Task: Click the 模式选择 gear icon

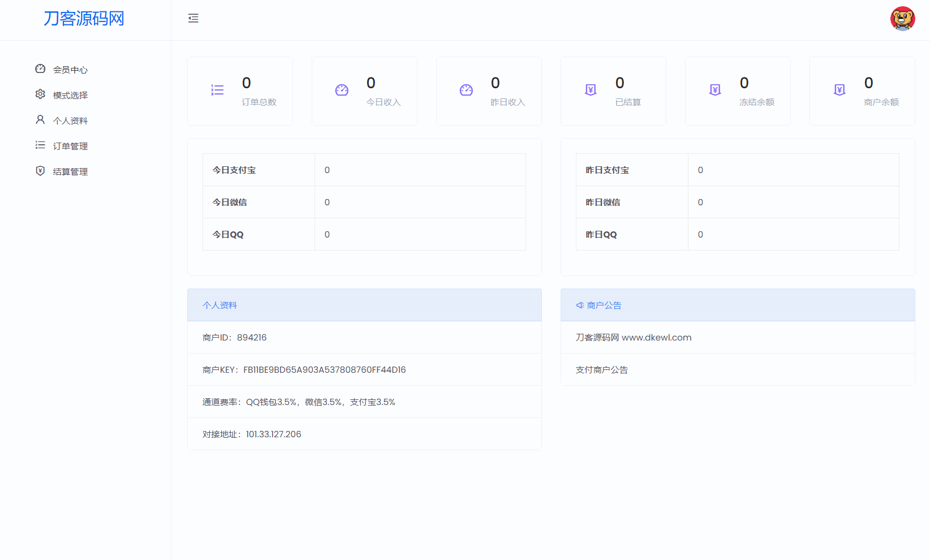Action: tap(40, 94)
